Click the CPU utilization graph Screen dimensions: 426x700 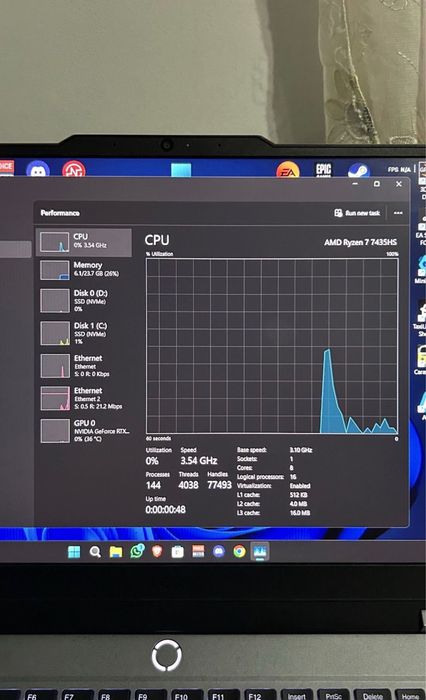(272, 346)
